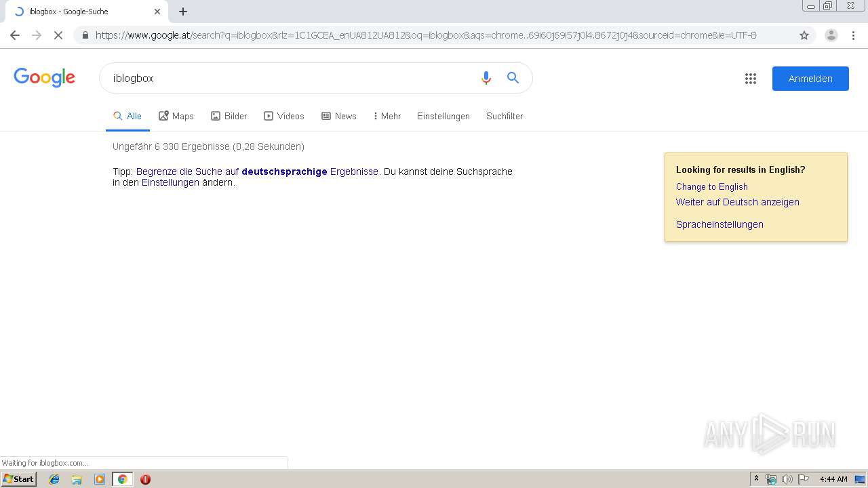This screenshot has height=488, width=868.
Task: Switch to the Videos tab
Action: click(284, 116)
